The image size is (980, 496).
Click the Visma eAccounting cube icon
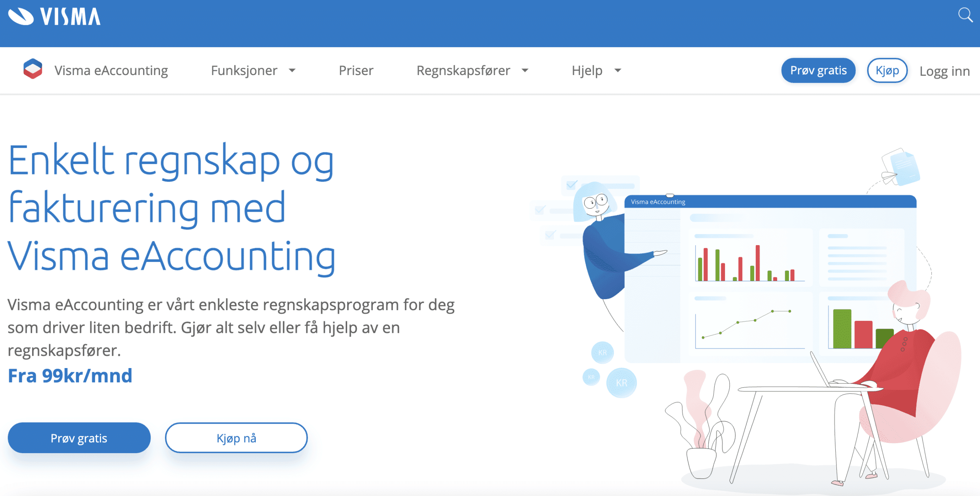(x=33, y=69)
